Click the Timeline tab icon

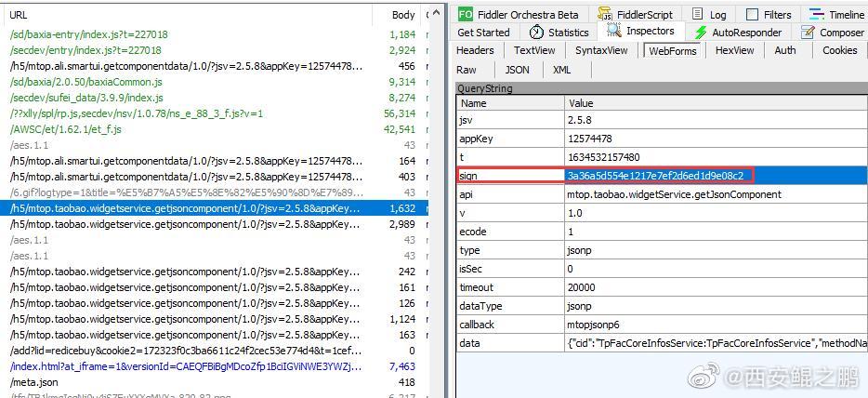(817, 14)
